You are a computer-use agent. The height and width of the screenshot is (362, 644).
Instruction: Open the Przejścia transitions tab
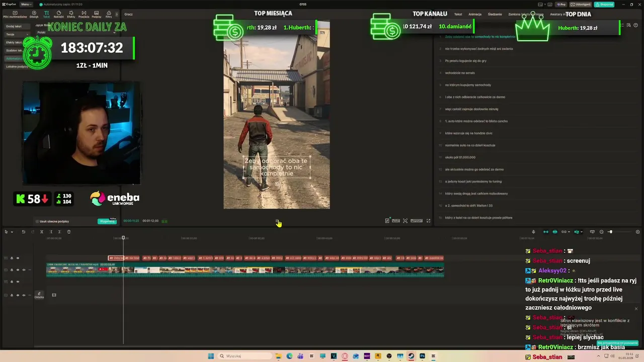84,14
